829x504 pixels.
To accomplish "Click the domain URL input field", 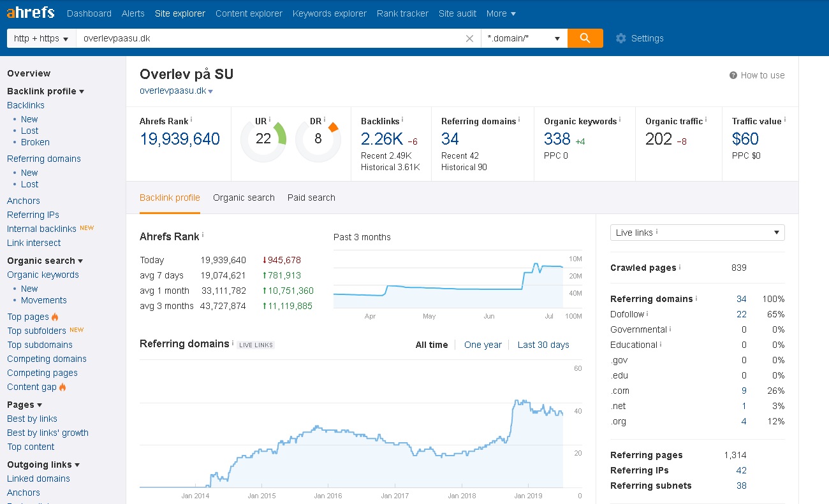I will 268,38.
